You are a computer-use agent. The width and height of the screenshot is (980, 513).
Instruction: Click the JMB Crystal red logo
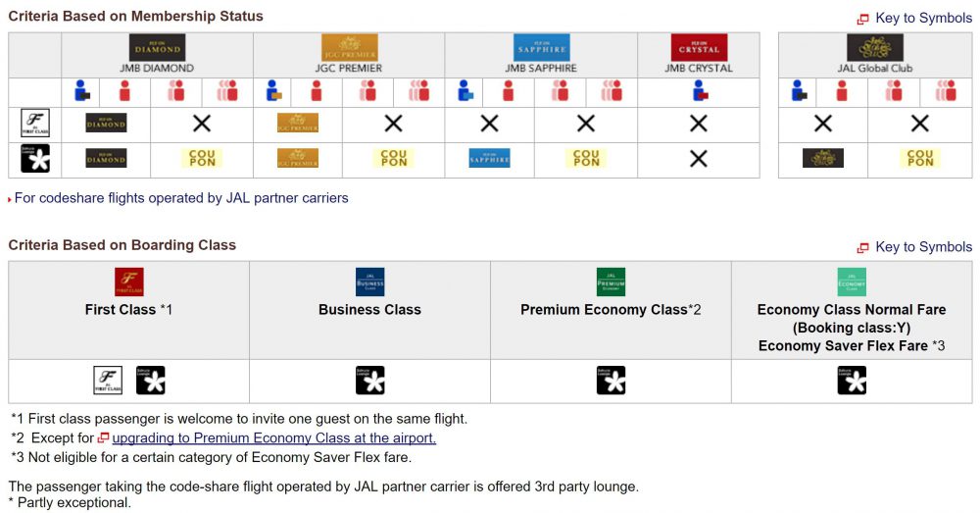coord(699,48)
